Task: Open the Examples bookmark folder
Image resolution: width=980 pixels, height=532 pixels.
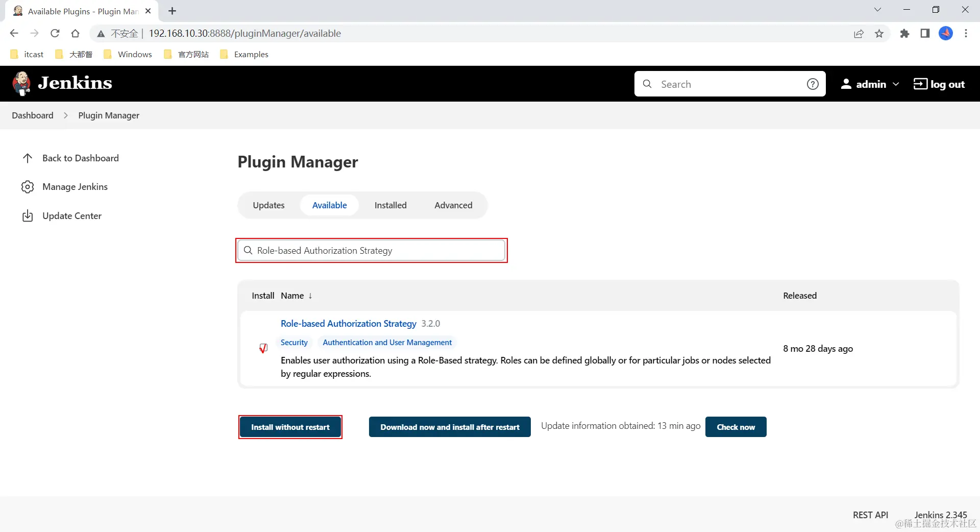Action: point(244,54)
